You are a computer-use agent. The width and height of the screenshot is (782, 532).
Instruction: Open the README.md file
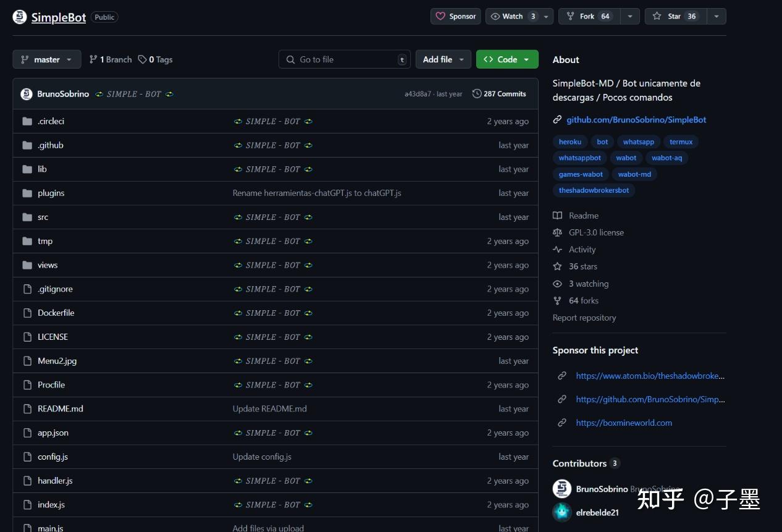pos(60,408)
